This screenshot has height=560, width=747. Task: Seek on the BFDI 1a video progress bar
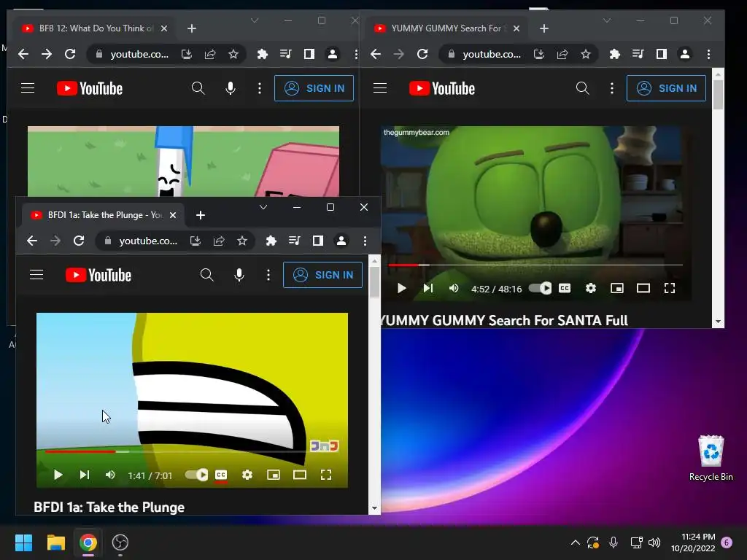pos(192,451)
